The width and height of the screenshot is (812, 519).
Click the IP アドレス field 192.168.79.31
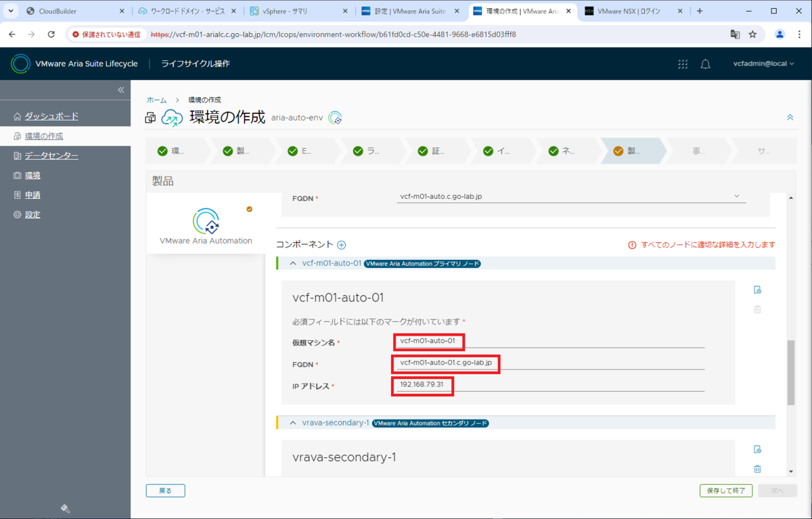pos(550,385)
